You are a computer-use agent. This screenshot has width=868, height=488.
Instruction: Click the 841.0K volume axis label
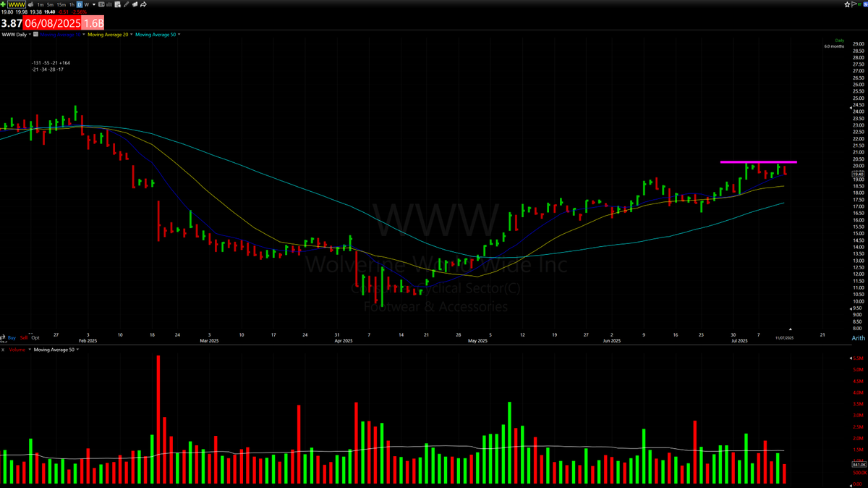pos(858,465)
